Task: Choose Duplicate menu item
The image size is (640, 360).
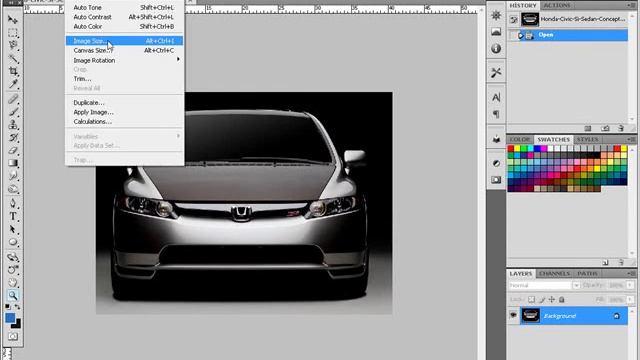Action: click(x=124, y=102)
